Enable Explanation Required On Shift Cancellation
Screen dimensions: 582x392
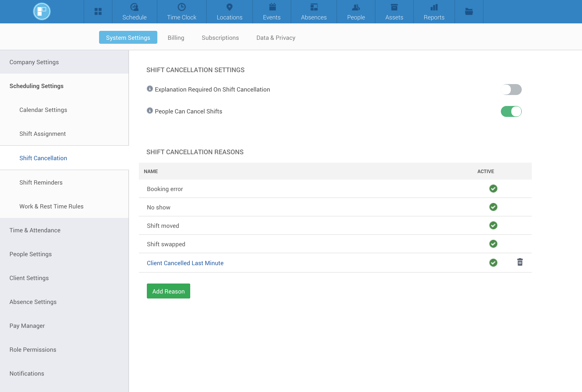(x=511, y=90)
